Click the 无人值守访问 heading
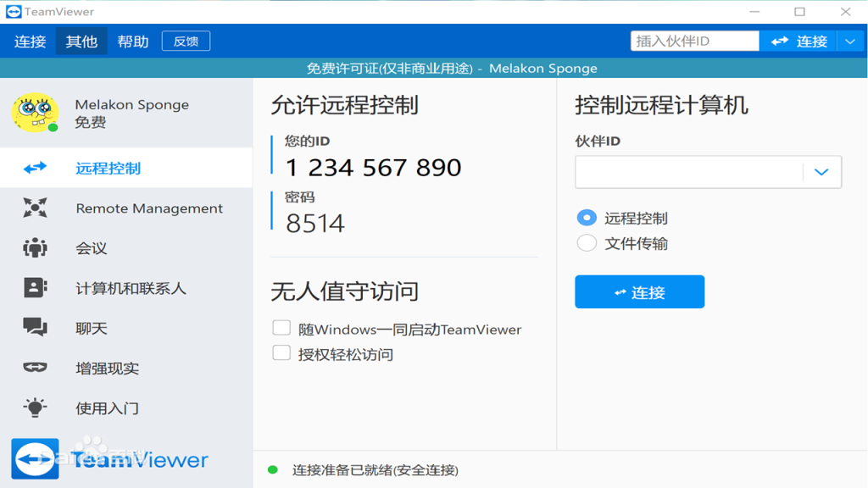Image resolution: width=868 pixels, height=488 pixels. (344, 291)
